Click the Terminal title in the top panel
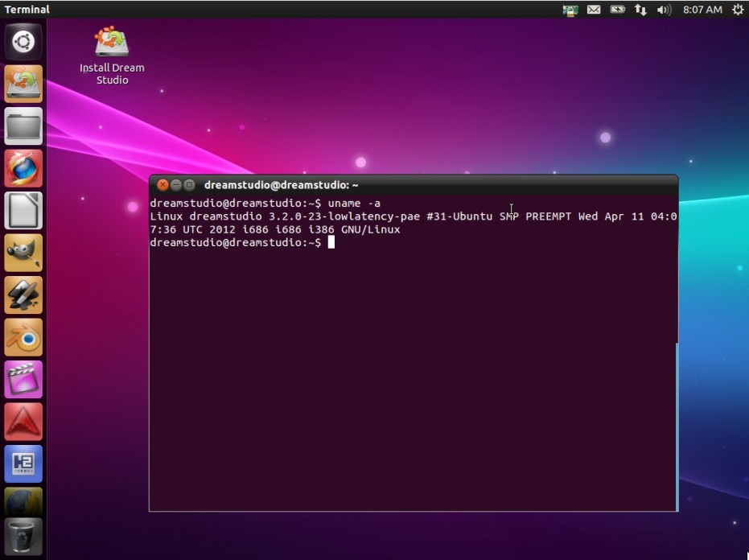 click(x=27, y=10)
